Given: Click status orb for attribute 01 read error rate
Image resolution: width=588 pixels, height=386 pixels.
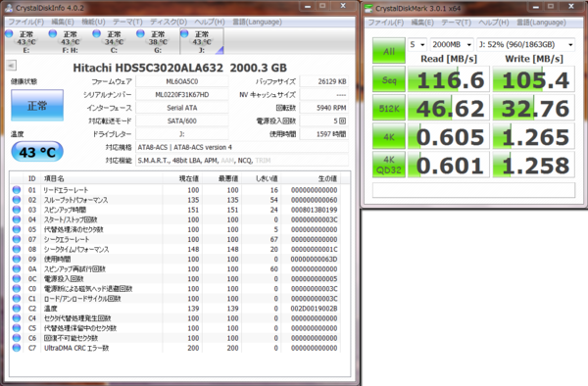Looking at the screenshot, I should coord(17,190).
